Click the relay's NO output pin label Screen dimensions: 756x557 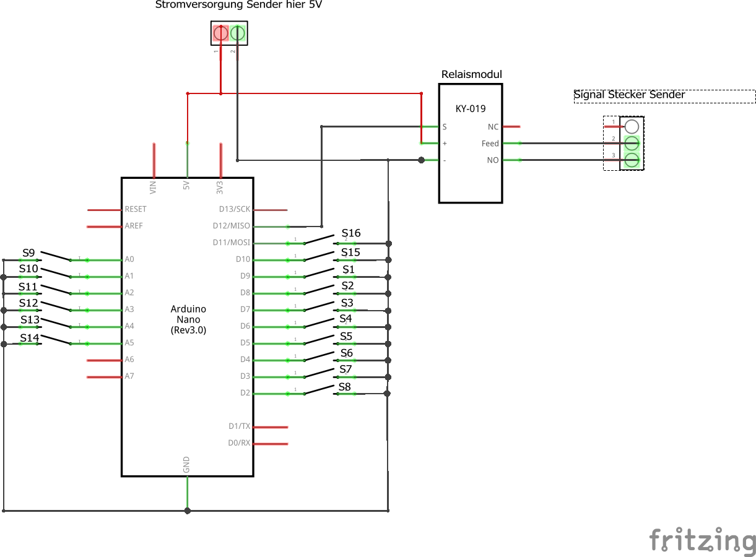tap(492, 160)
